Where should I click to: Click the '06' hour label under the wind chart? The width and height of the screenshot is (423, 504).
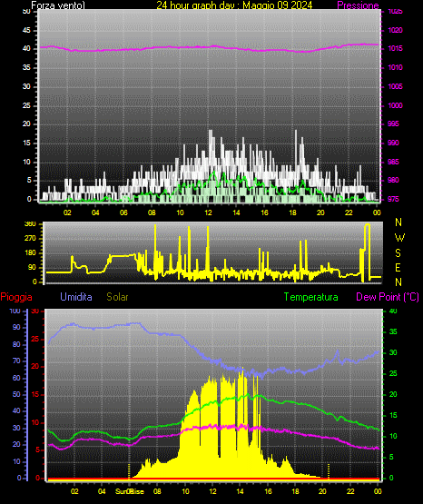pos(123,212)
